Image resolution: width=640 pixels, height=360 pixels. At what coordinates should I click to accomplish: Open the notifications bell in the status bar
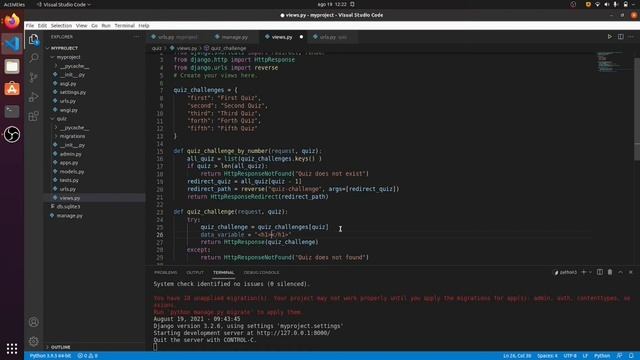tap(631, 356)
